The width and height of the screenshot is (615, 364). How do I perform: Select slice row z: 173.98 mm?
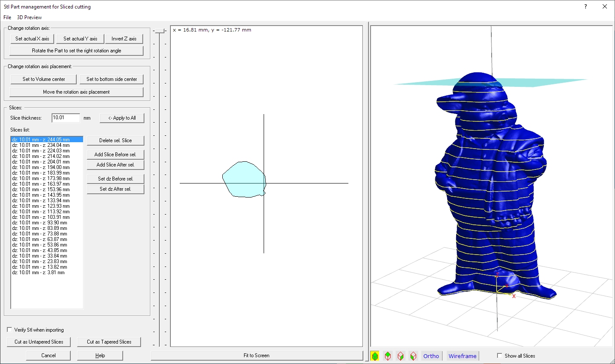(x=47, y=178)
